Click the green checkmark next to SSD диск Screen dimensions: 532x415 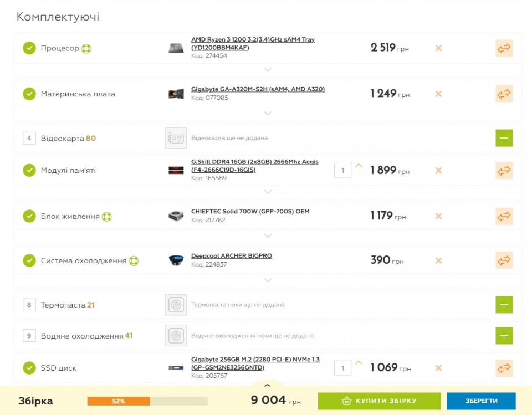[x=29, y=368]
